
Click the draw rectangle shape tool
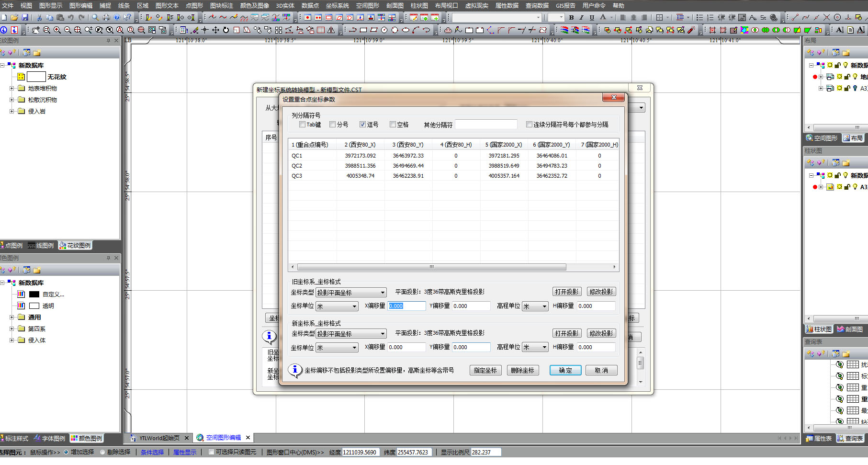point(363,30)
